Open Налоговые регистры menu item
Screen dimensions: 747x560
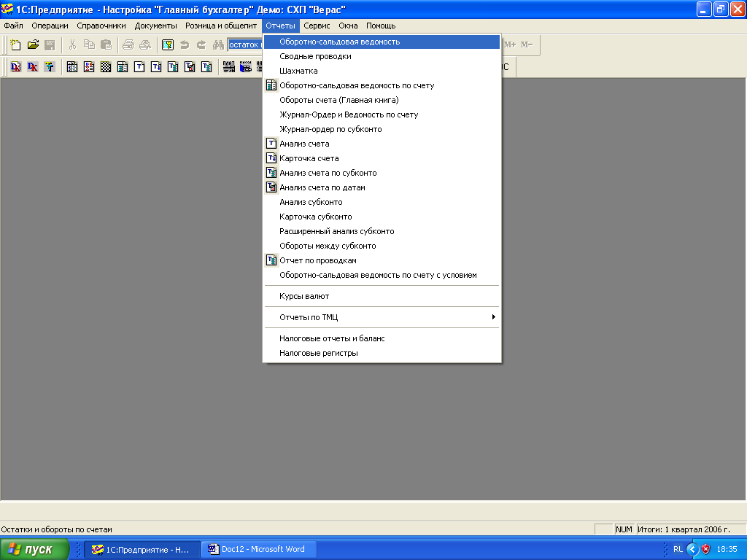tap(382, 354)
